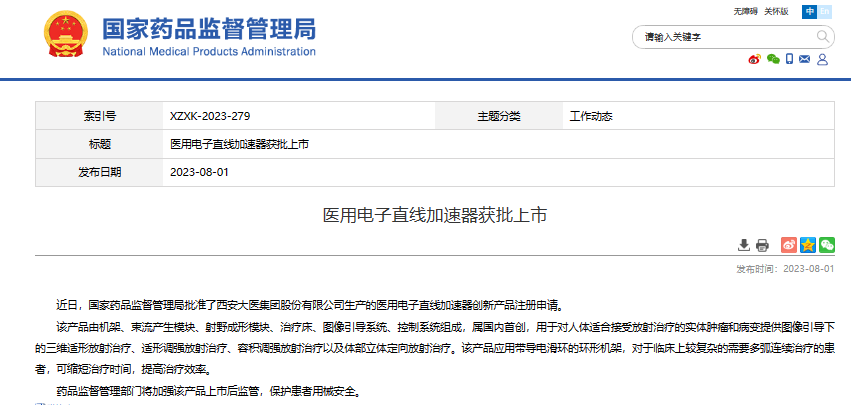Click the national emblem logo

[x=65, y=34]
